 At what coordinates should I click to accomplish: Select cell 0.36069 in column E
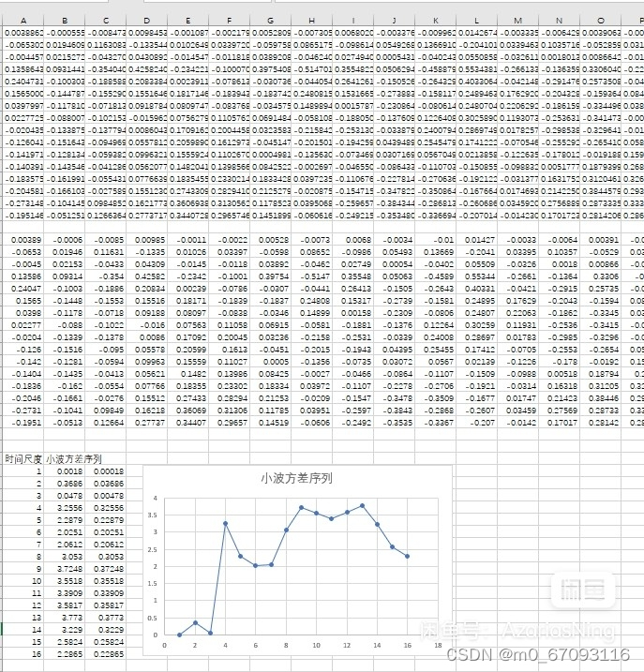pyautogui.click(x=187, y=411)
